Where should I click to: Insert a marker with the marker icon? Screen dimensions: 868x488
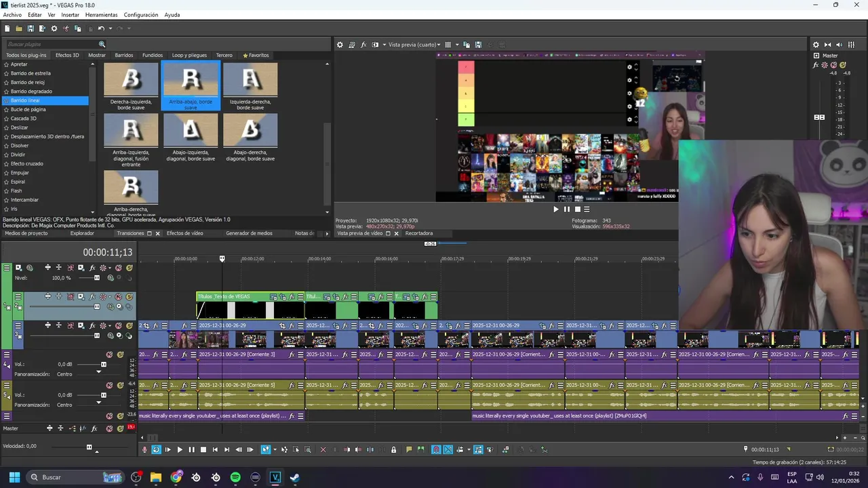409,449
